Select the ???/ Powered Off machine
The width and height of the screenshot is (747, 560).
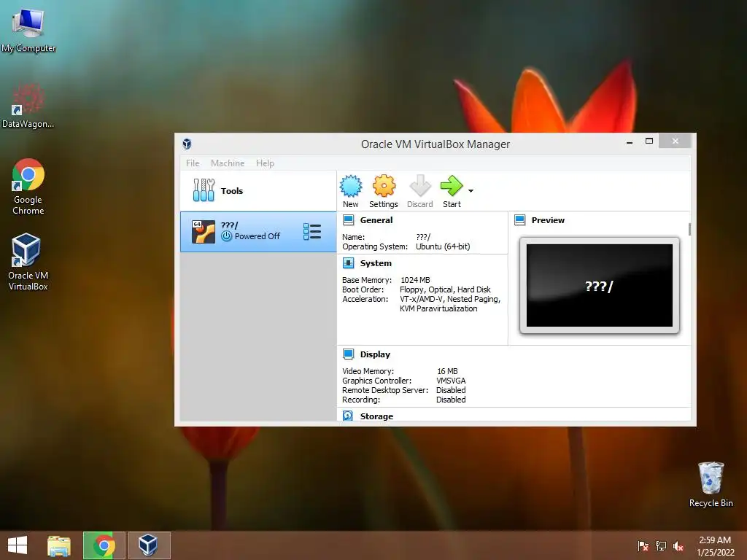pos(258,232)
